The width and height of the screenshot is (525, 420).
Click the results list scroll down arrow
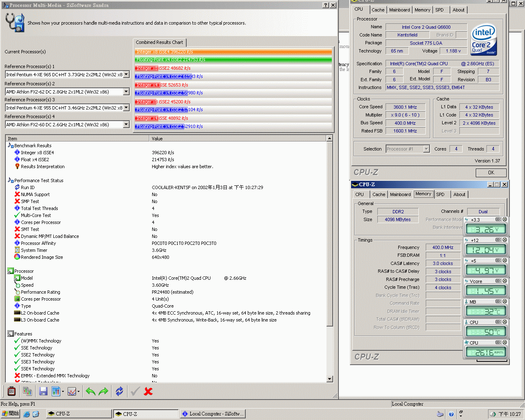click(329, 379)
